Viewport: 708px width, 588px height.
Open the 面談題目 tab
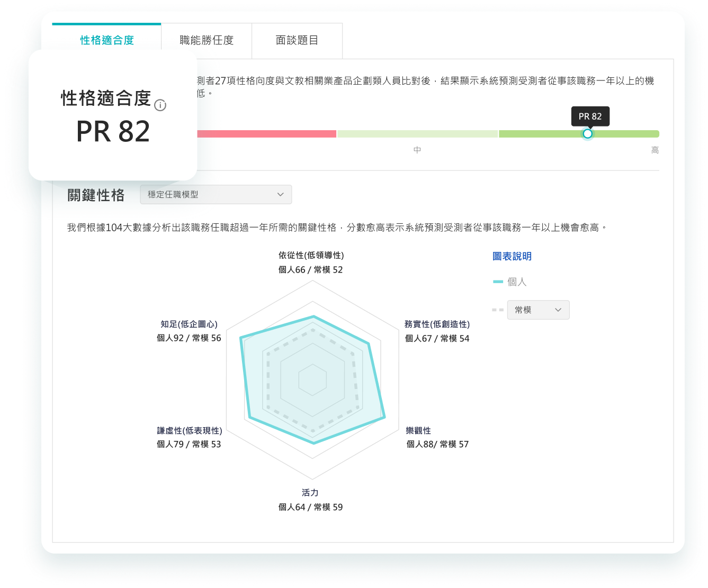click(x=297, y=40)
